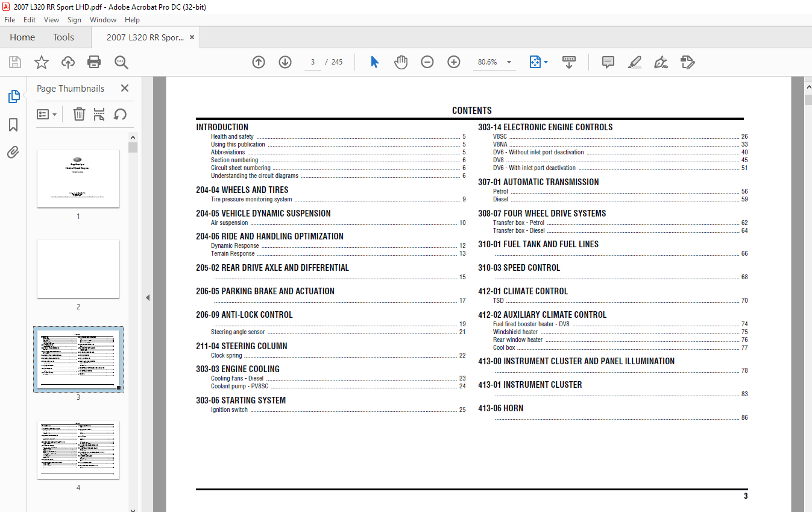The width and height of the screenshot is (812, 512).
Task: Go to next page arrow
Action: click(x=285, y=62)
